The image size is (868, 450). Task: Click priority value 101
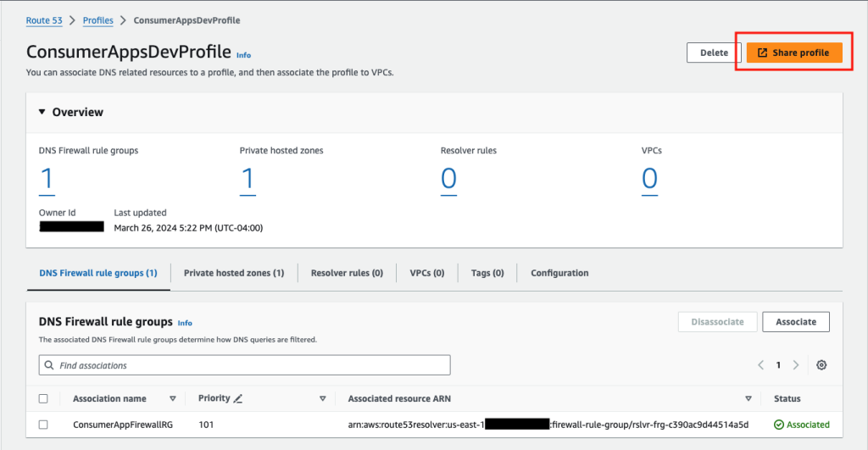[206, 425]
